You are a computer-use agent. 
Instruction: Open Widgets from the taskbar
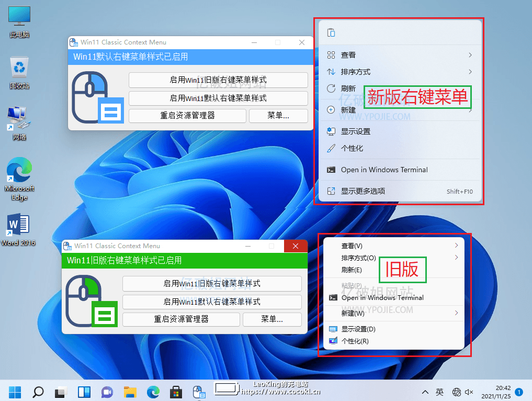pos(84,392)
